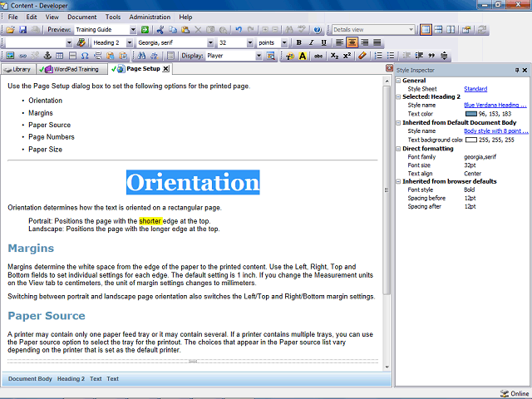The width and height of the screenshot is (532, 399).
Task: Click the increase indent icon
Action: pyautogui.click(x=419, y=56)
